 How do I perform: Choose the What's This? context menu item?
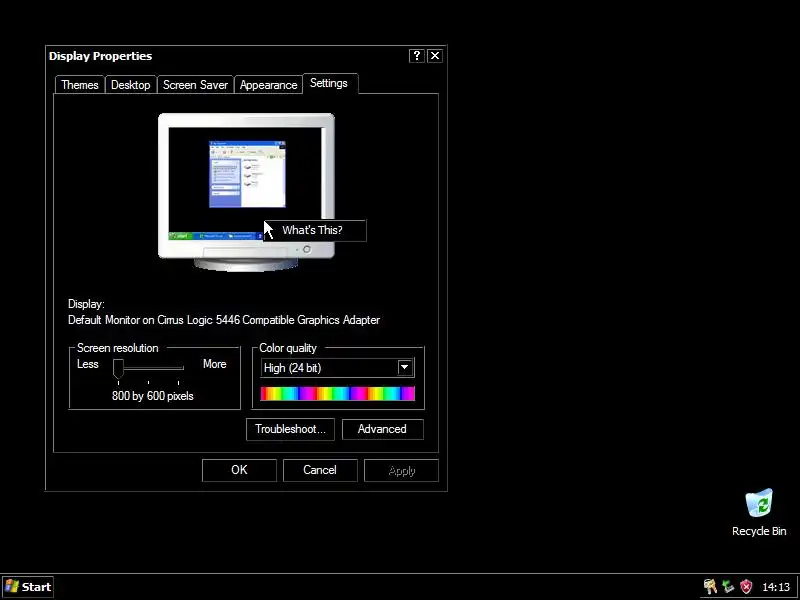(x=315, y=230)
